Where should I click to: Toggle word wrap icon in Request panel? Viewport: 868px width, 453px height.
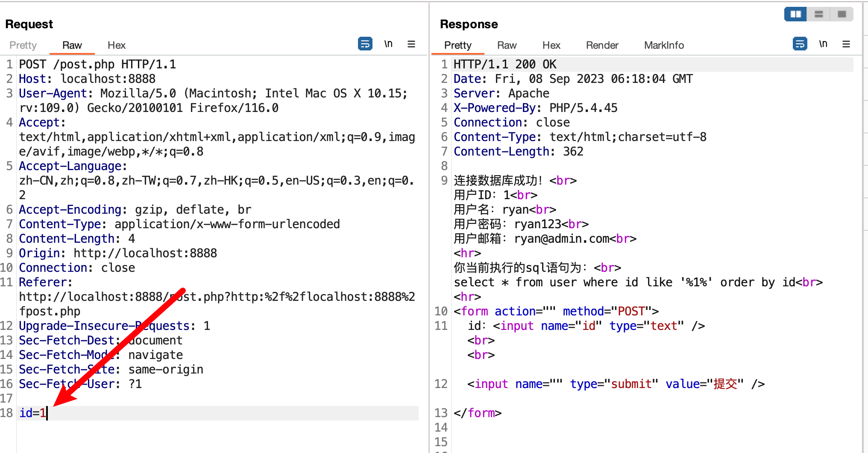[x=365, y=44]
